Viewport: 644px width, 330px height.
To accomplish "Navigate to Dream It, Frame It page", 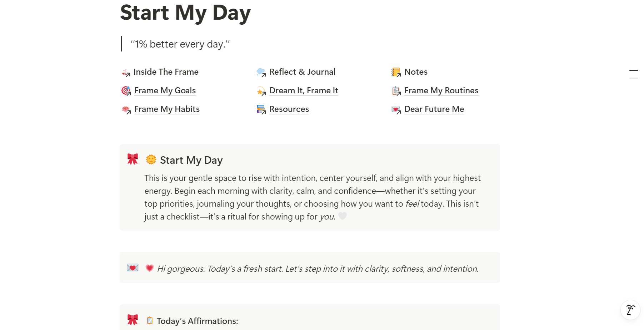I will point(304,90).
